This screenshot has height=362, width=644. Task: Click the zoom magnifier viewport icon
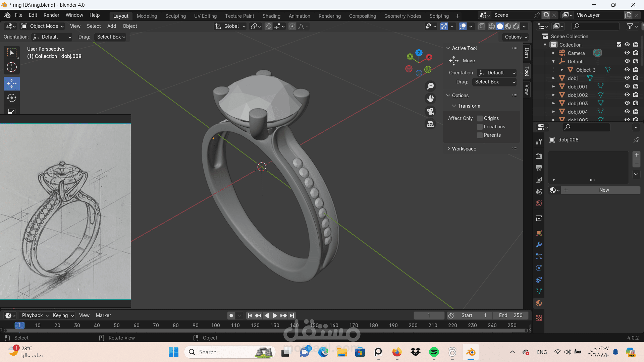[430, 86]
